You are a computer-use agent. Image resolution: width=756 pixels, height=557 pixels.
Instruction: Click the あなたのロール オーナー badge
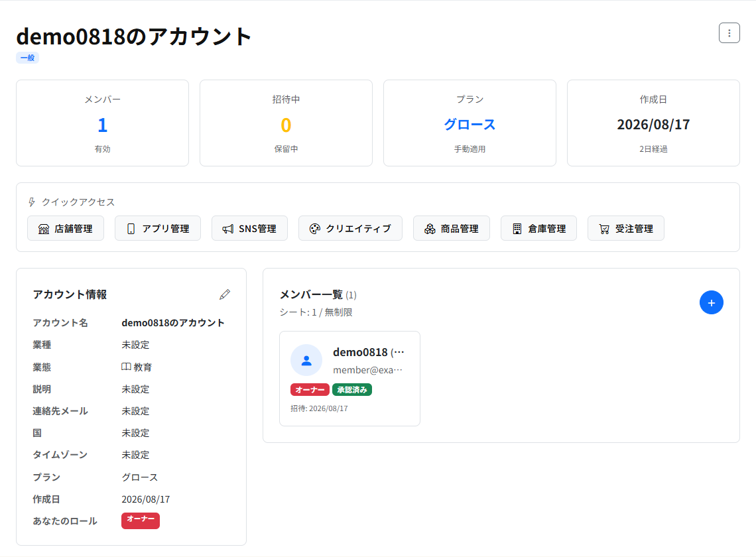pos(141,521)
